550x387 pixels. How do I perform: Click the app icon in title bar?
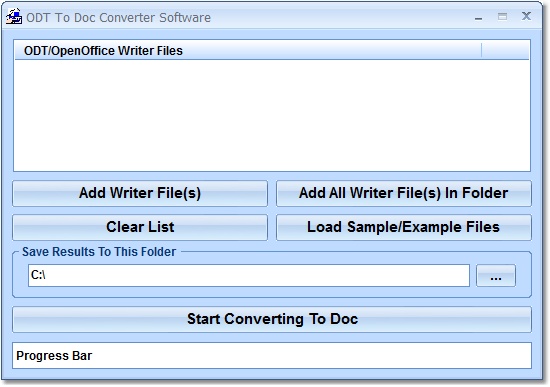point(14,17)
